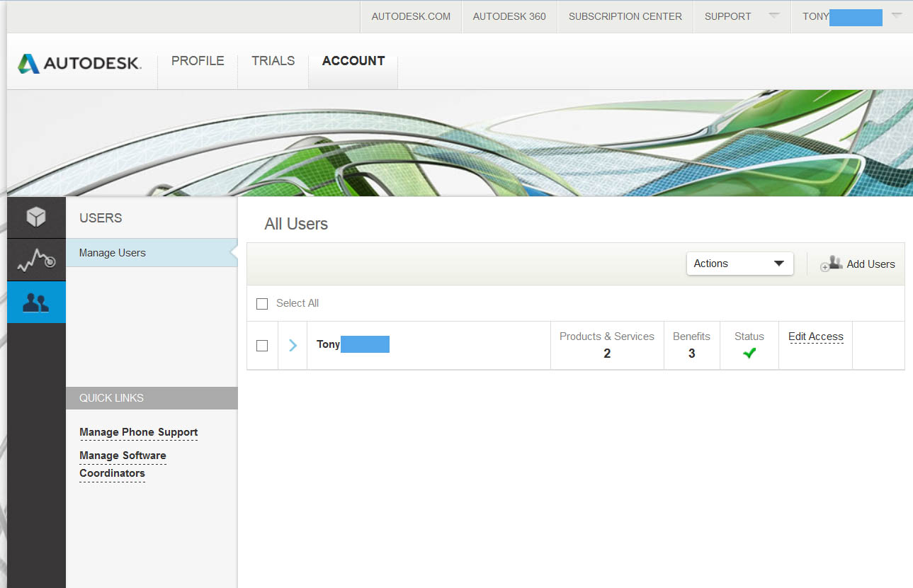Viewport: 913px width, 588px height.
Task: Click the green status checkmark
Action: point(749,353)
